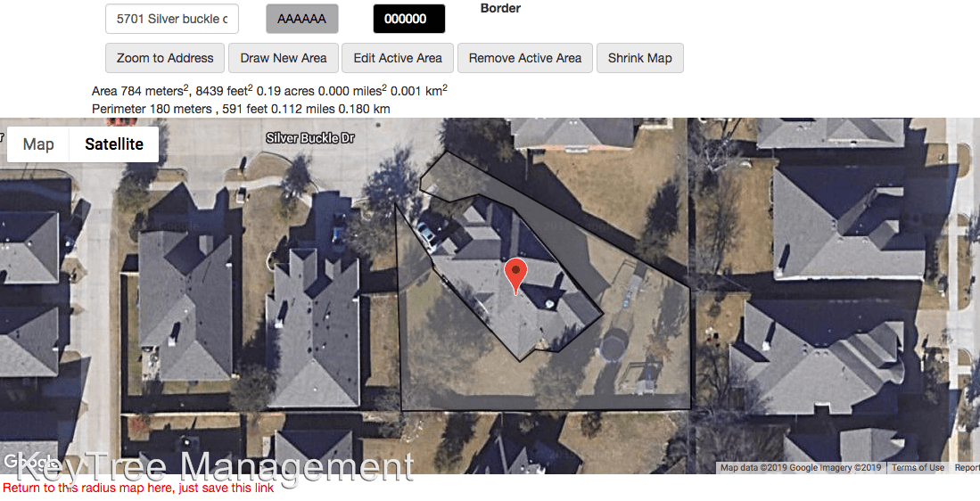Image resolution: width=980 pixels, height=501 pixels.
Task: Delete polygon with Remove Active Area
Action: 525,58
